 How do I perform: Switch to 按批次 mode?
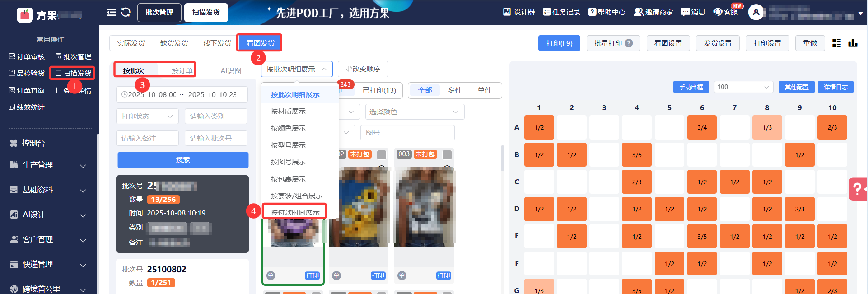[x=134, y=70]
